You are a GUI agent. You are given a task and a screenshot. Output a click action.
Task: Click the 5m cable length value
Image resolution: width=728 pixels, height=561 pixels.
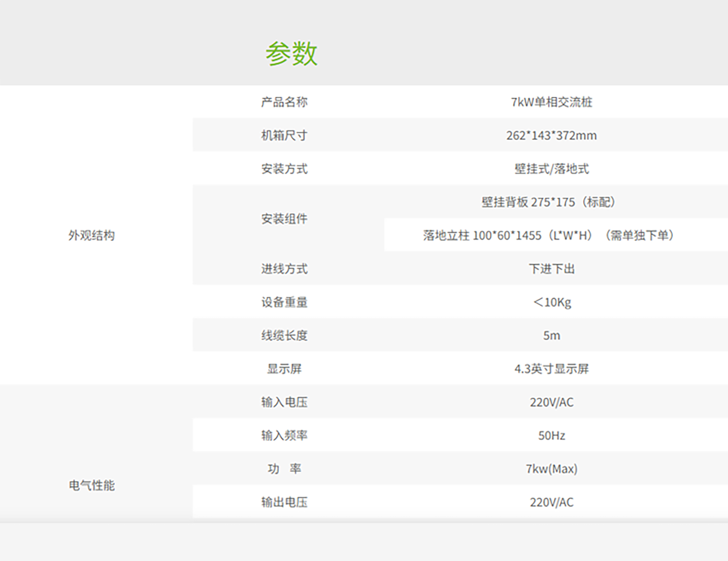tap(551, 335)
